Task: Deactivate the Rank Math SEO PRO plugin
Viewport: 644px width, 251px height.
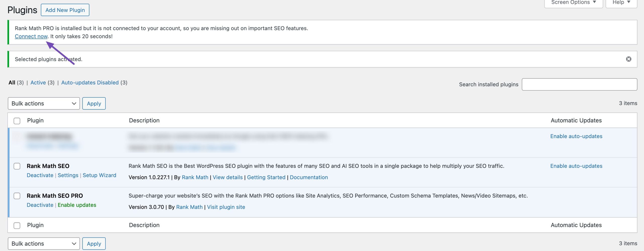Action: point(40,205)
